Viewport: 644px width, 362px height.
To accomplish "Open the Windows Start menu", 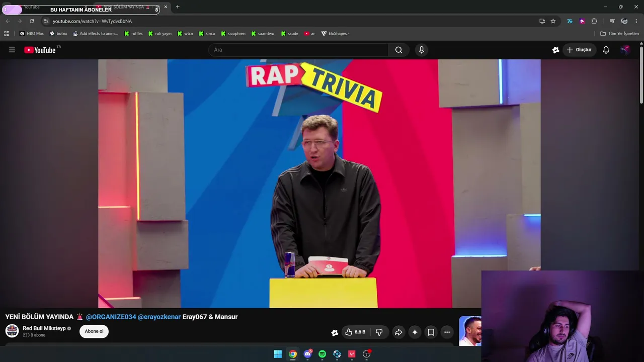I will 278,354.
